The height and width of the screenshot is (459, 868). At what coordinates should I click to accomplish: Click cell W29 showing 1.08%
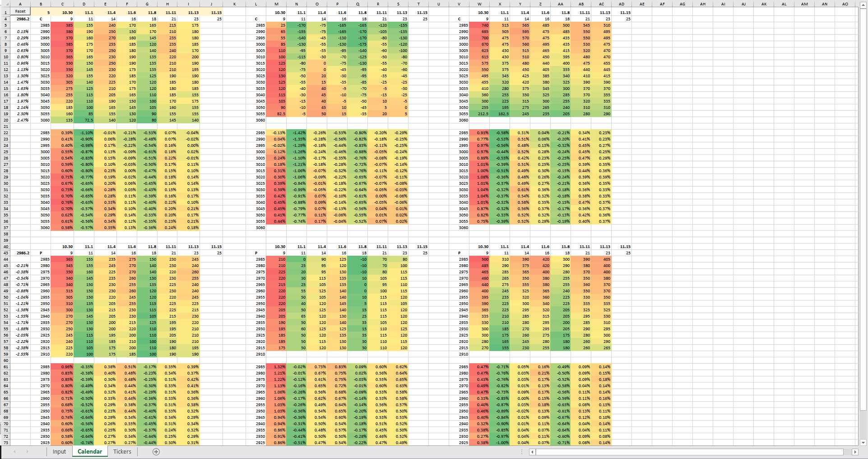point(479,177)
